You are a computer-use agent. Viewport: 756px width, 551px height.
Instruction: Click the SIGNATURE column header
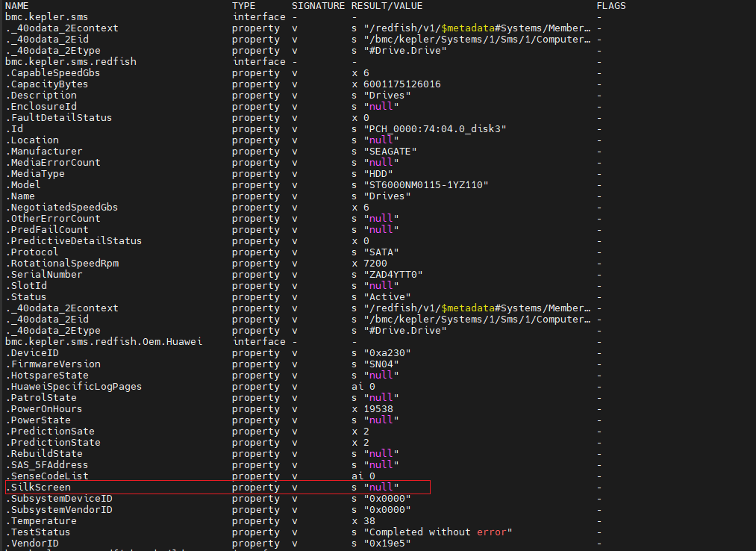pyautogui.click(x=318, y=6)
